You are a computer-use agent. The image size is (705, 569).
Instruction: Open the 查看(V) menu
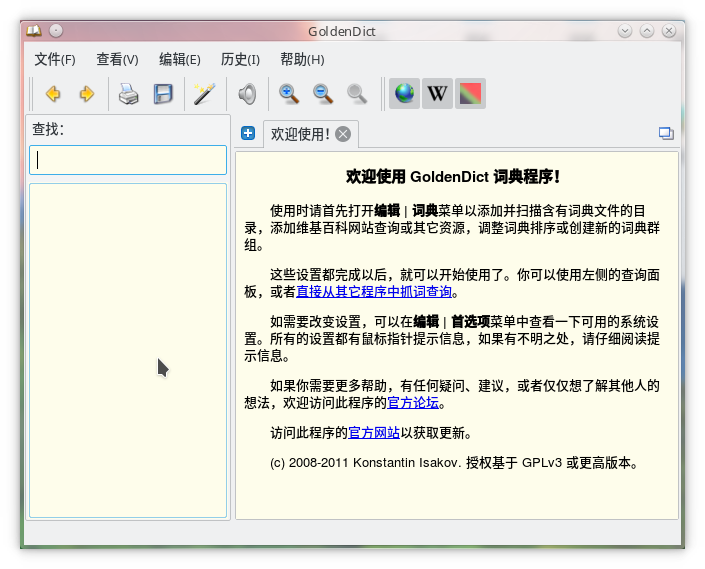tap(117, 59)
